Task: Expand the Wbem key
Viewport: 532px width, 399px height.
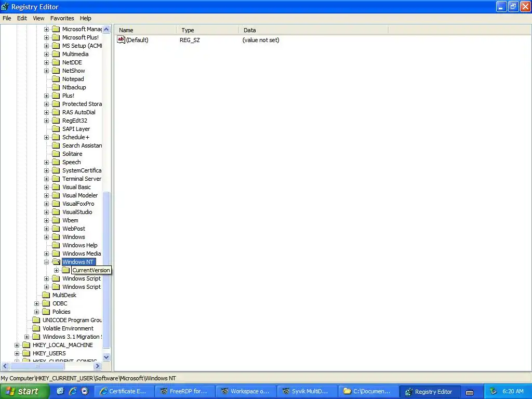Action: (46, 220)
